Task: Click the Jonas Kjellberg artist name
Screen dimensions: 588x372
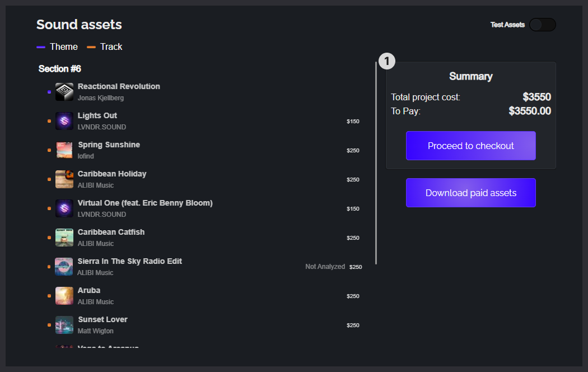Action: tap(101, 98)
